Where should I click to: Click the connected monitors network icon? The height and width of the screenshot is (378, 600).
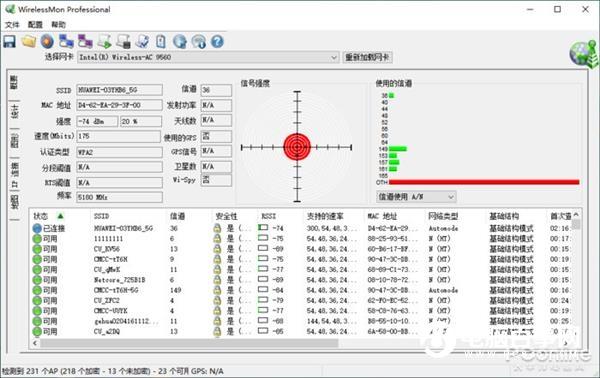[x=67, y=41]
